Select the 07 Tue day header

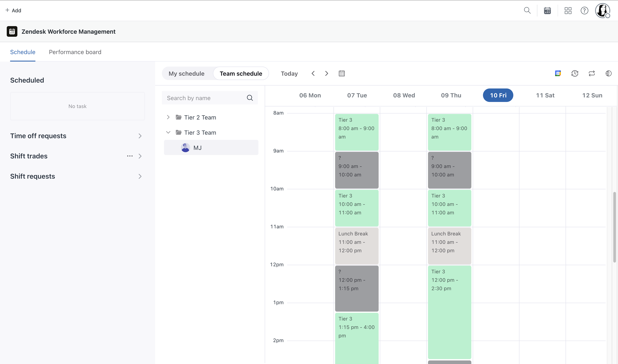[357, 95]
